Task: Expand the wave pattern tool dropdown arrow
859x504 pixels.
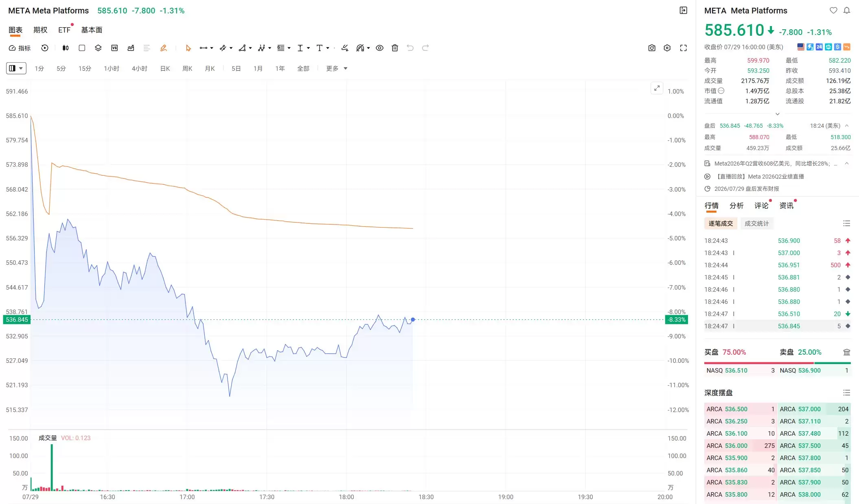Action: coord(270,48)
